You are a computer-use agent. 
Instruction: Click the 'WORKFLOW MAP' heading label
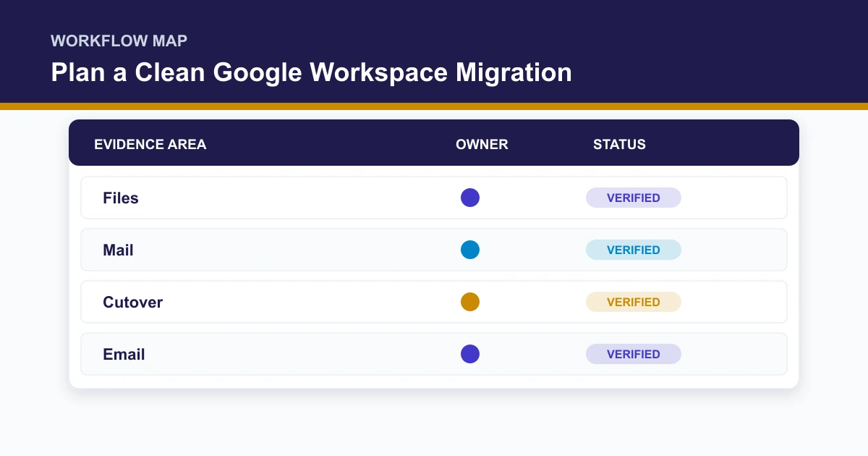click(119, 41)
